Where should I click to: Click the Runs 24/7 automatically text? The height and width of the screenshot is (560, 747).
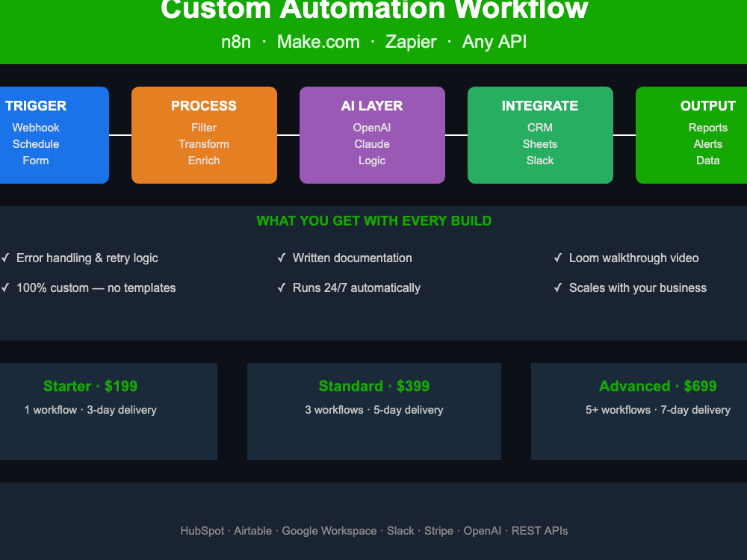(x=357, y=287)
